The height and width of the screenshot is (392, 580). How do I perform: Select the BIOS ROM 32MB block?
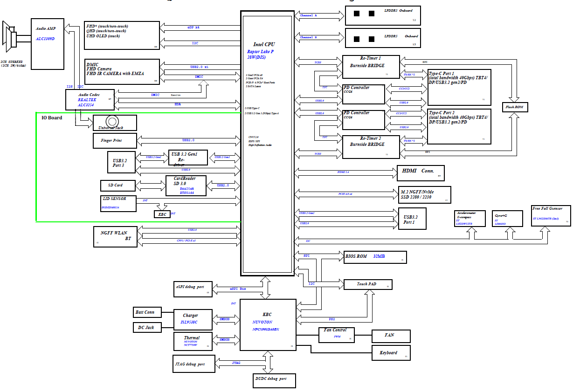[x=375, y=257]
